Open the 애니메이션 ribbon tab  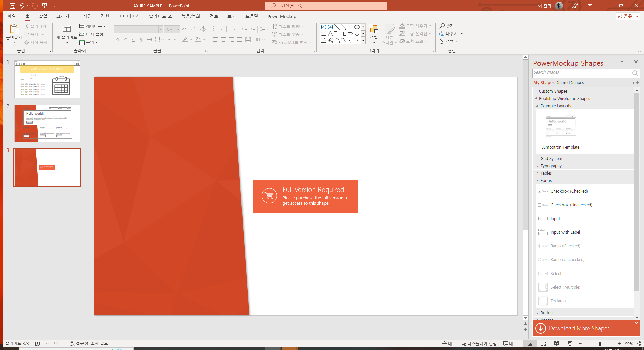[x=129, y=16]
